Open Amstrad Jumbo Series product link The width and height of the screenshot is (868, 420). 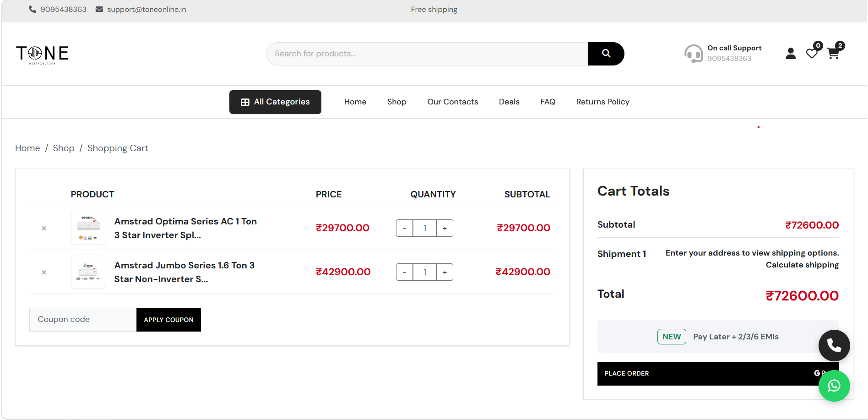pyautogui.click(x=184, y=272)
